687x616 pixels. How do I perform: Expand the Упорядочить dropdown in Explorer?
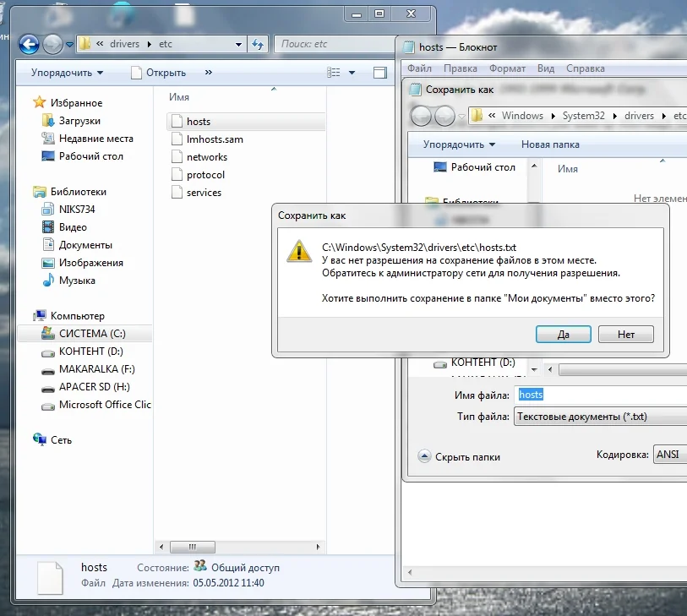67,73
